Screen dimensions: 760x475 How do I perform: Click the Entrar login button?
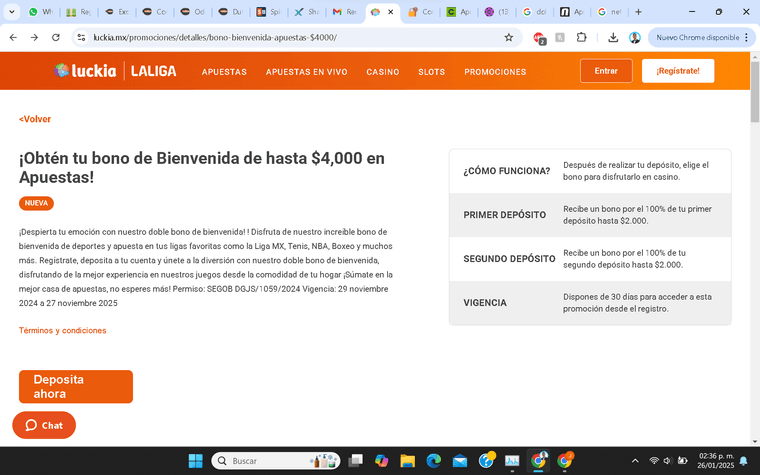606,71
